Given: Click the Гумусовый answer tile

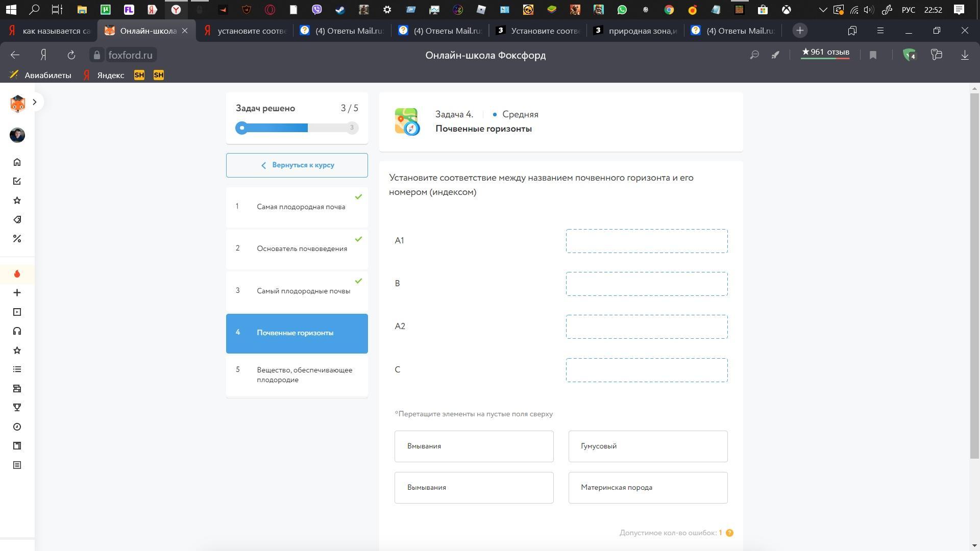Looking at the screenshot, I should (648, 446).
